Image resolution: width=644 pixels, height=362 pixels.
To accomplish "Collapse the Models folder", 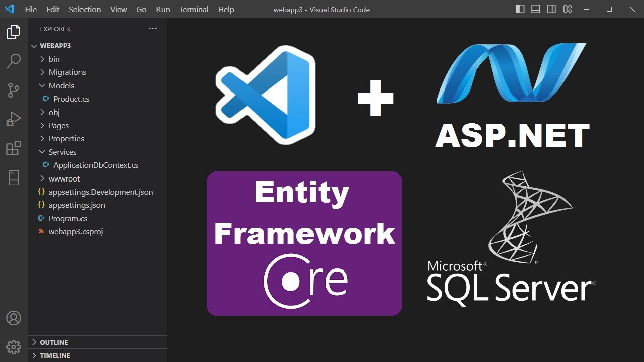I will (98, 85).
